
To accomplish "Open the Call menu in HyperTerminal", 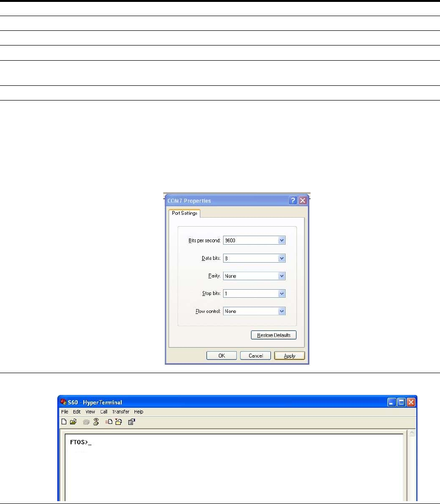I will (104, 412).
